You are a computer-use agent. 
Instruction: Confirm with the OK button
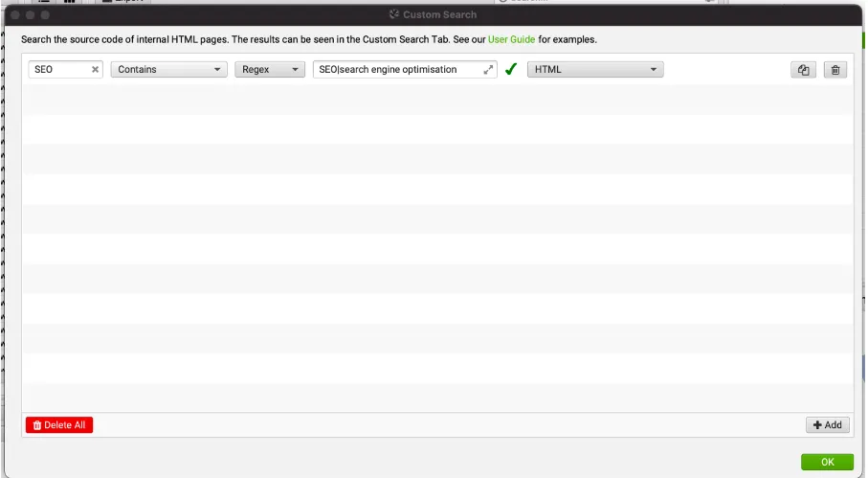[827, 462]
